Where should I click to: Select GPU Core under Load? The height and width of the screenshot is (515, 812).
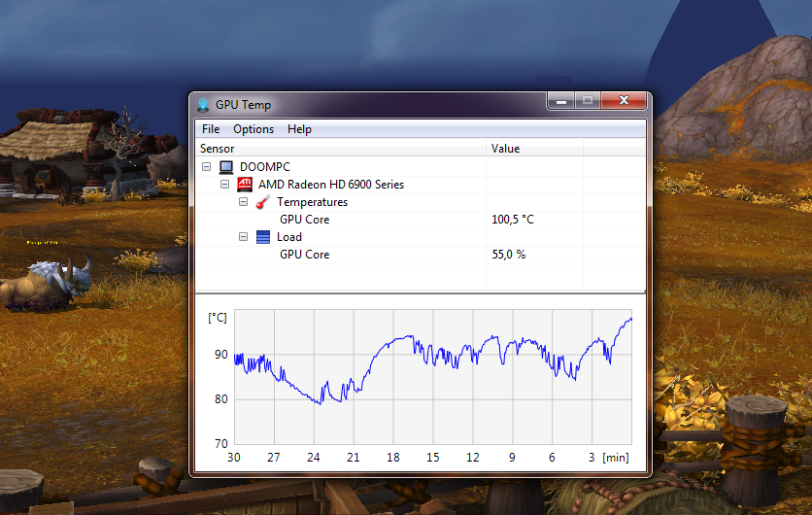305,255
